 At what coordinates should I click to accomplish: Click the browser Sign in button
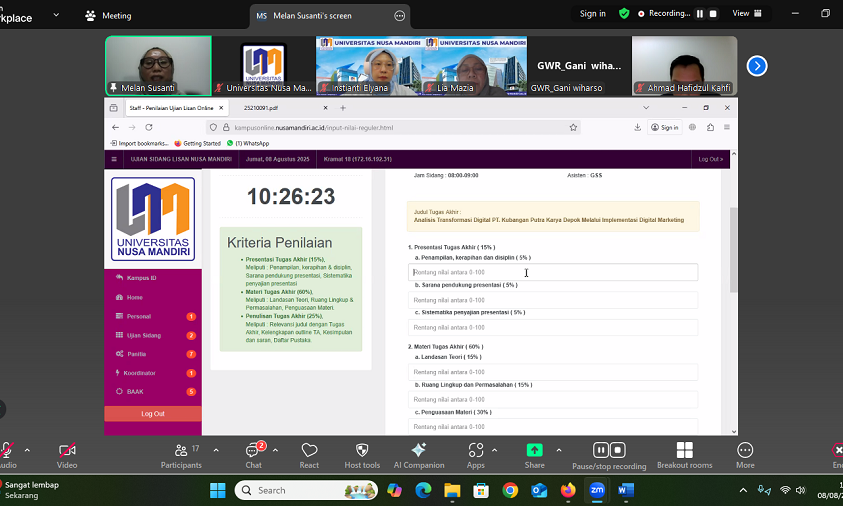[x=665, y=127]
